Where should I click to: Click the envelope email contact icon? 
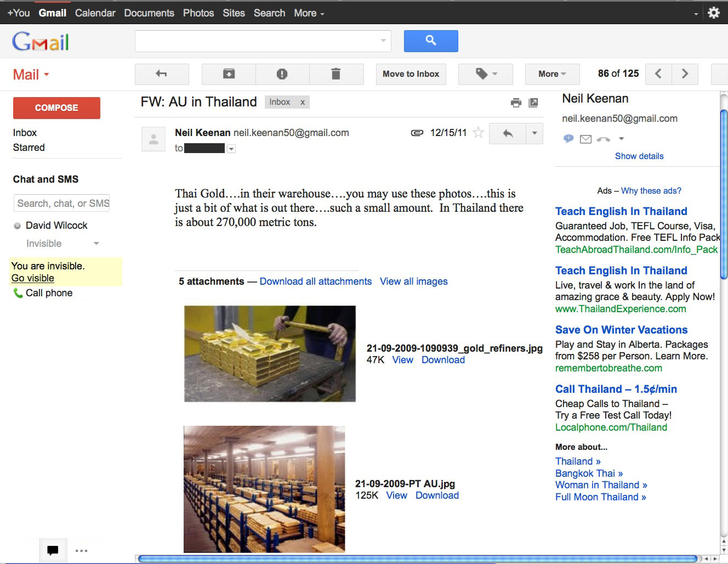pos(585,139)
